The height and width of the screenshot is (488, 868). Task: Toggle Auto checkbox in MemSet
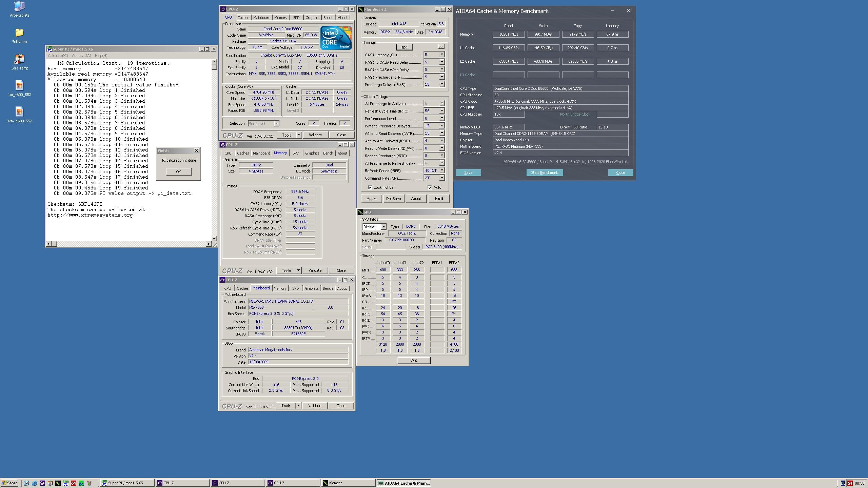click(430, 187)
